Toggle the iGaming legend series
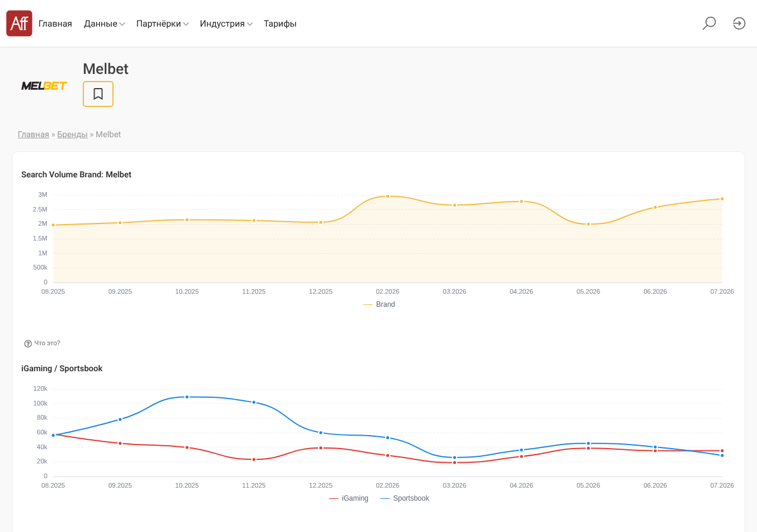Image resolution: width=757 pixels, height=532 pixels. (349, 498)
